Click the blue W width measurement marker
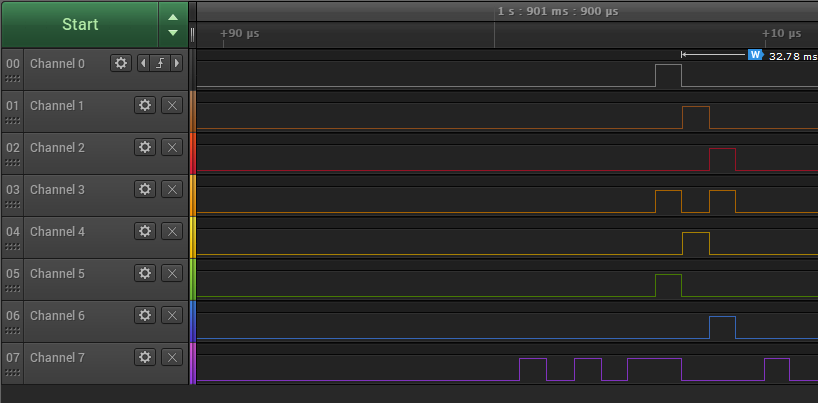 pos(755,55)
